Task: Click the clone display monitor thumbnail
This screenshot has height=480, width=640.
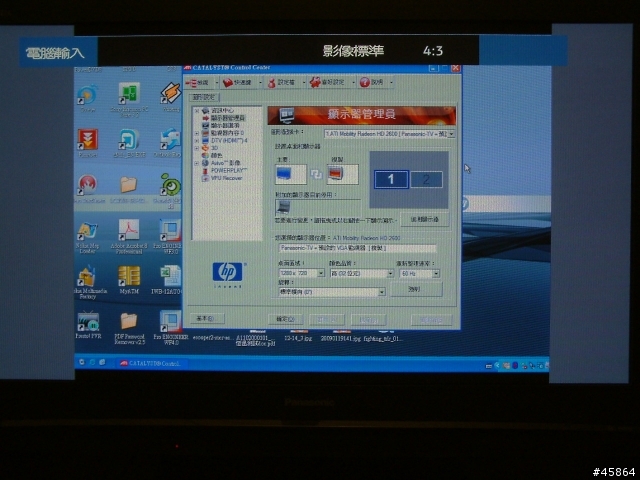Action: 343,174
